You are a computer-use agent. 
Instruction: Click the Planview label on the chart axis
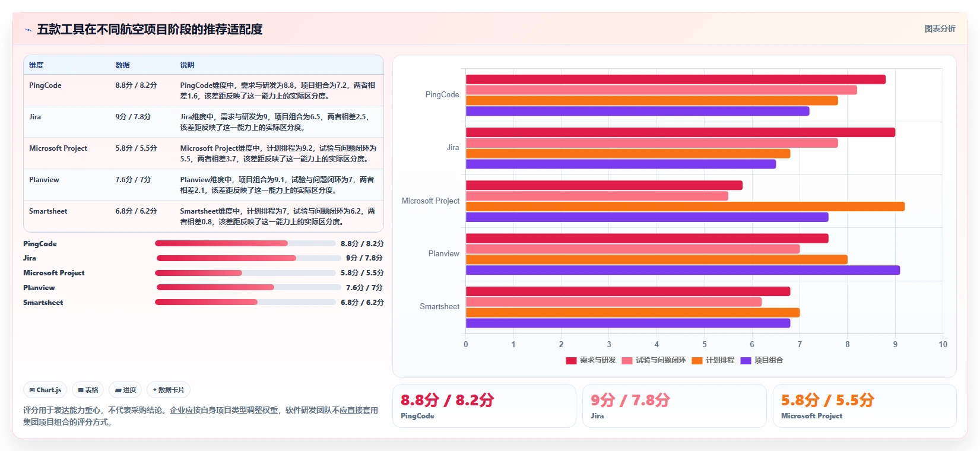[x=444, y=254]
